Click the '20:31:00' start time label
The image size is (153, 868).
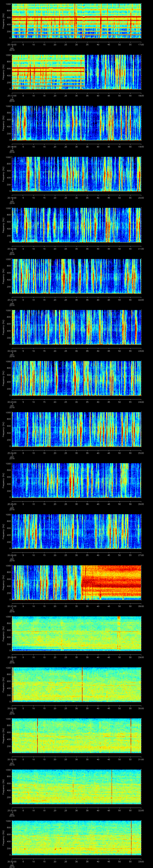[12, 810]
